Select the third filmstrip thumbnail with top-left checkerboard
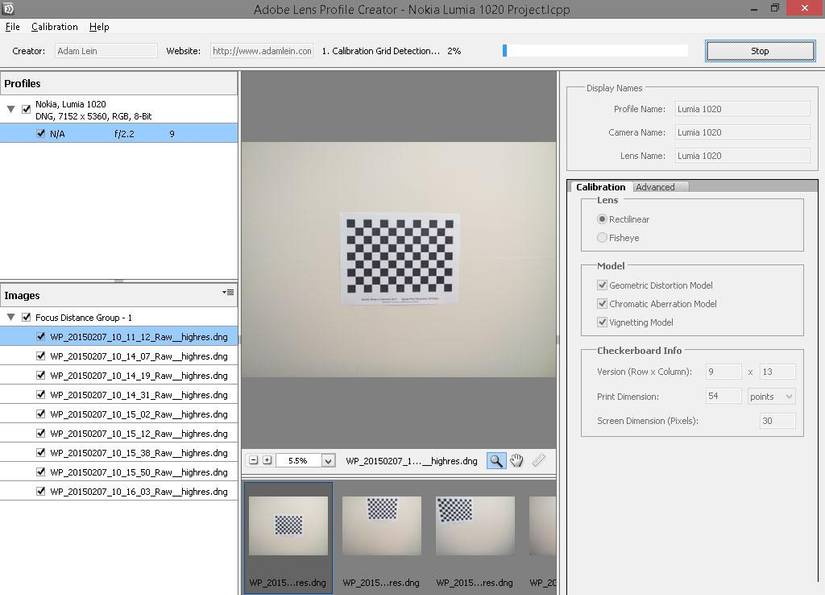 [475, 526]
